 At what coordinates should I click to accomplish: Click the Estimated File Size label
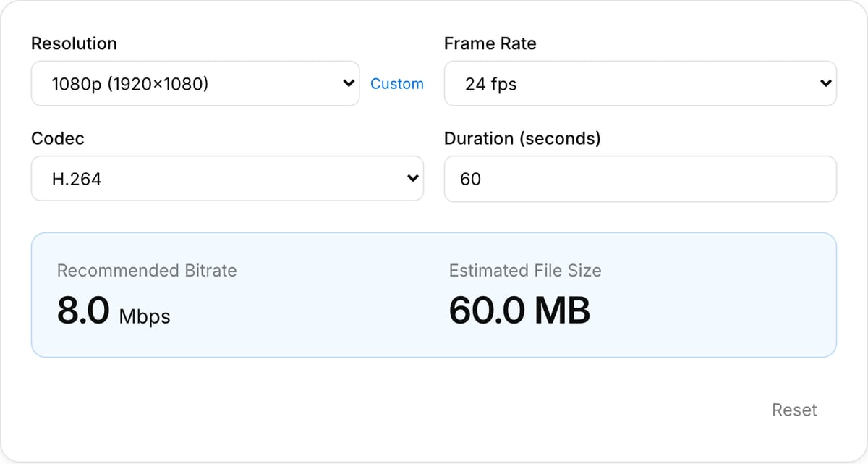525,271
